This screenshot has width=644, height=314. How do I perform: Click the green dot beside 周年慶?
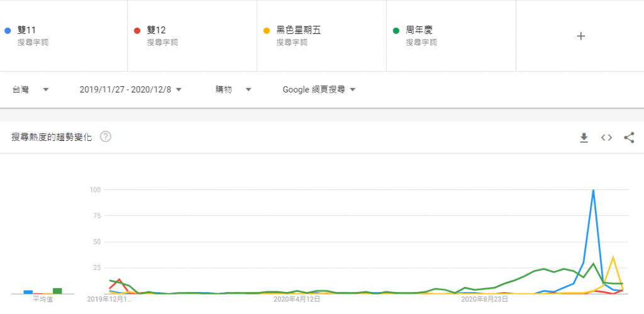coord(396,30)
